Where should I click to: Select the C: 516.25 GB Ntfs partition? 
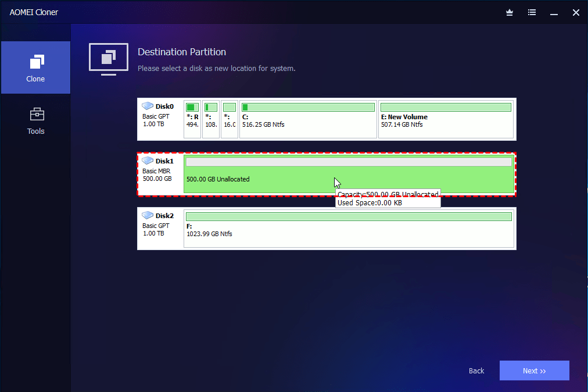point(308,119)
